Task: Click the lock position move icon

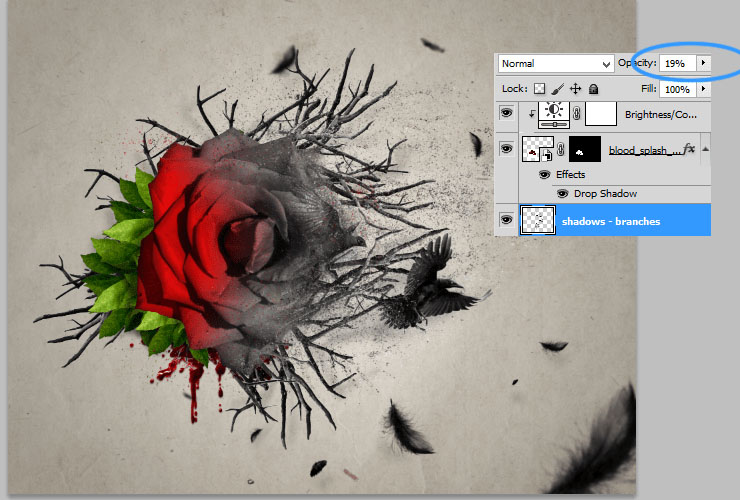Action: tap(576, 89)
